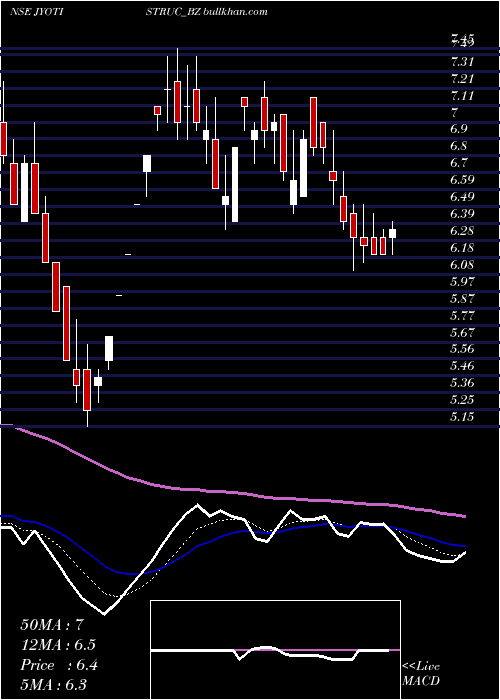This screenshot has width=500, height=700.
Task: Select the Price : 6.4 readout
Action: 59,665
